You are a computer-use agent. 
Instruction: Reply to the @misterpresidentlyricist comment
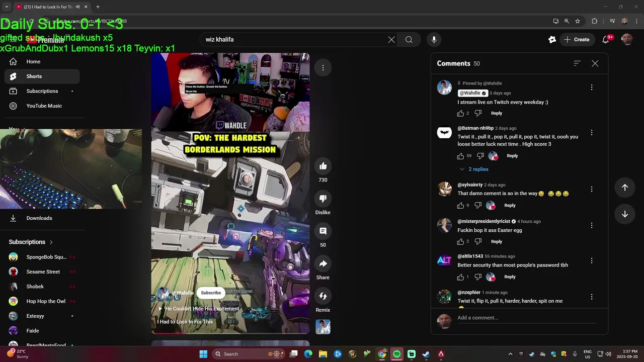coord(497,241)
